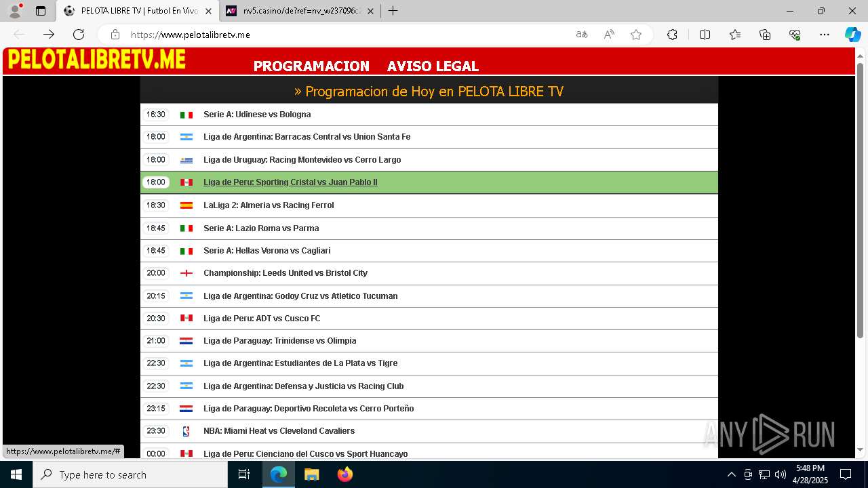Click the 20:00 time badge
Screen dimensions: 868x488
[x=156, y=273]
